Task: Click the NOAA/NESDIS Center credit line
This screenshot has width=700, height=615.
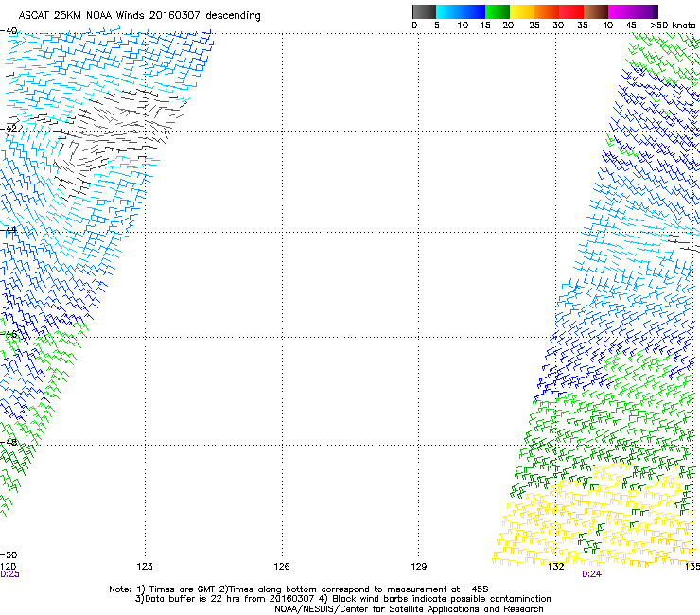Action: [409, 609]
